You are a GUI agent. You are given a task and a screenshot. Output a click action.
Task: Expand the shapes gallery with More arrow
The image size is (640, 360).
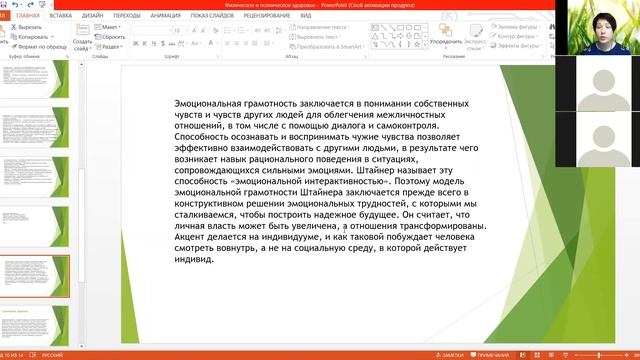(425, 45)
